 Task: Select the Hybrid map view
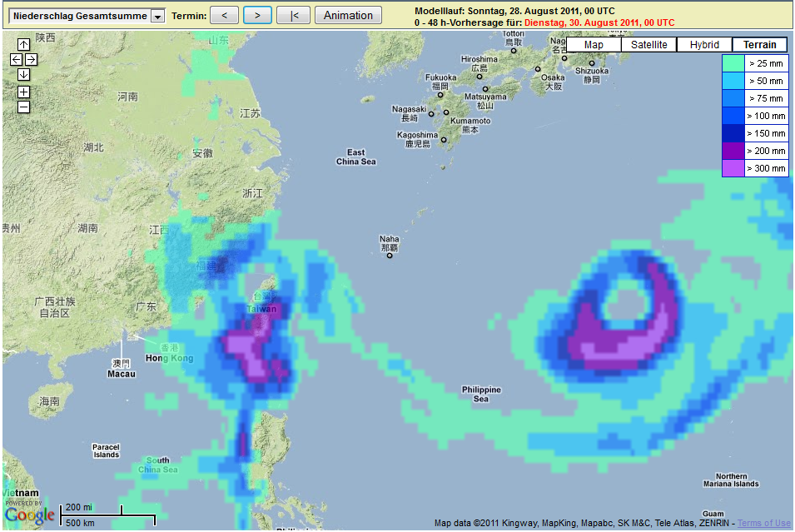(704, 45)
